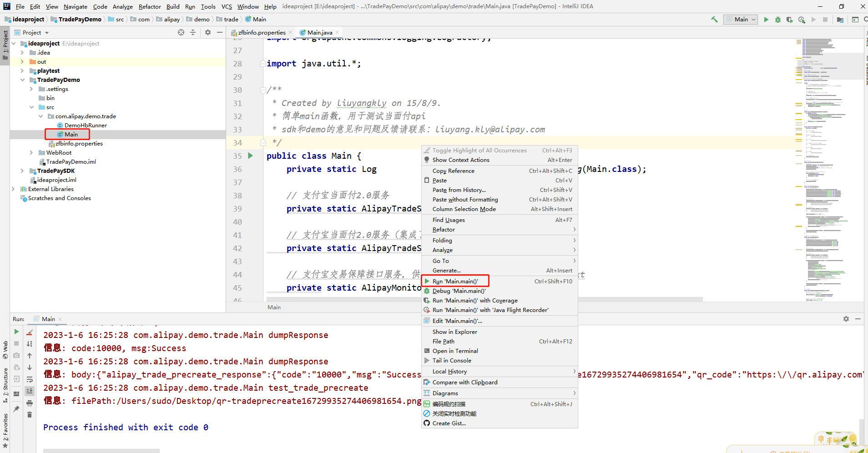The image size is (868, 453).
Task: Toggle Soft-Wrap in the Run console
Action: pos(30,379)
